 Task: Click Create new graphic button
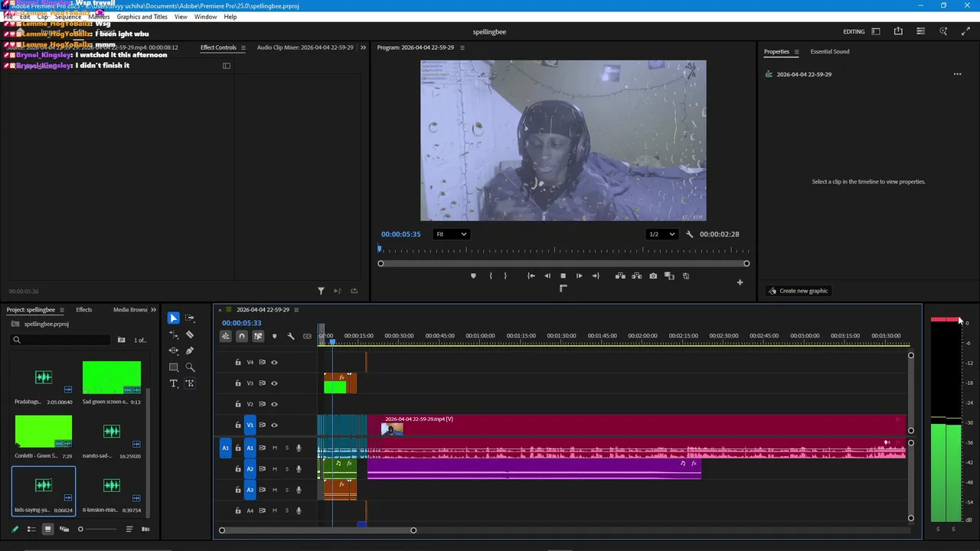pyautogui.click(x=799, y=291)
